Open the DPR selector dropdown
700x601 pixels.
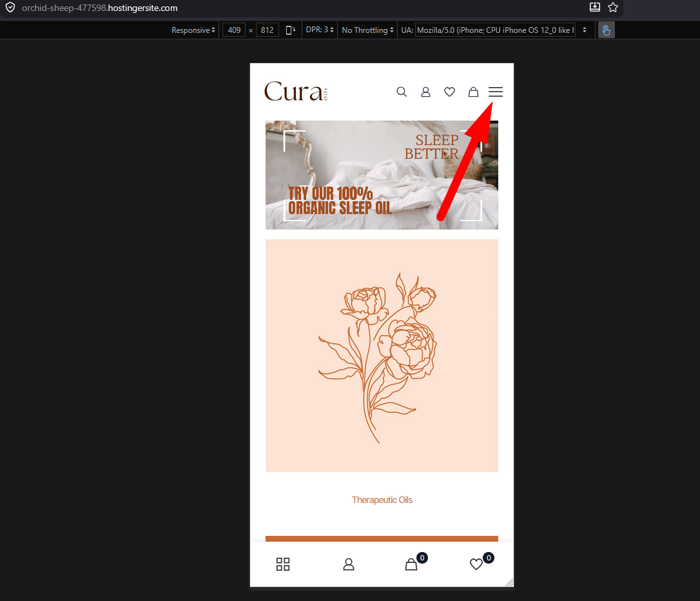point(320,30)
